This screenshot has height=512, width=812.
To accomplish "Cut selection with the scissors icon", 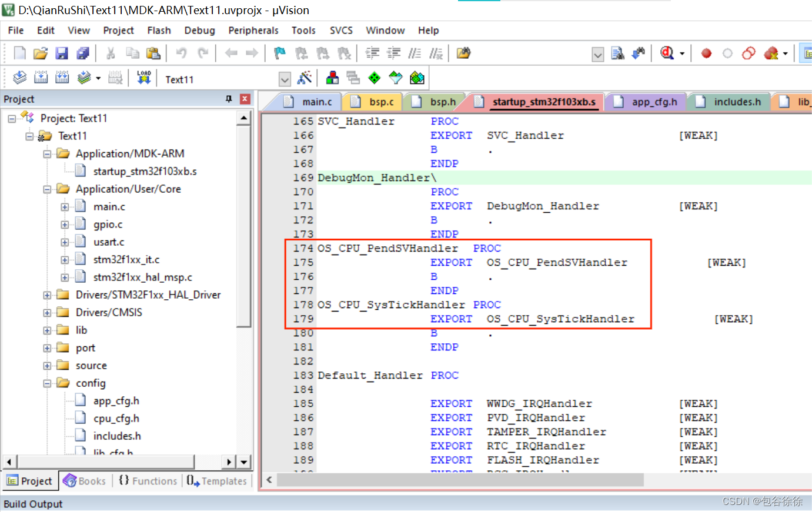I will (x=111, y=53).
